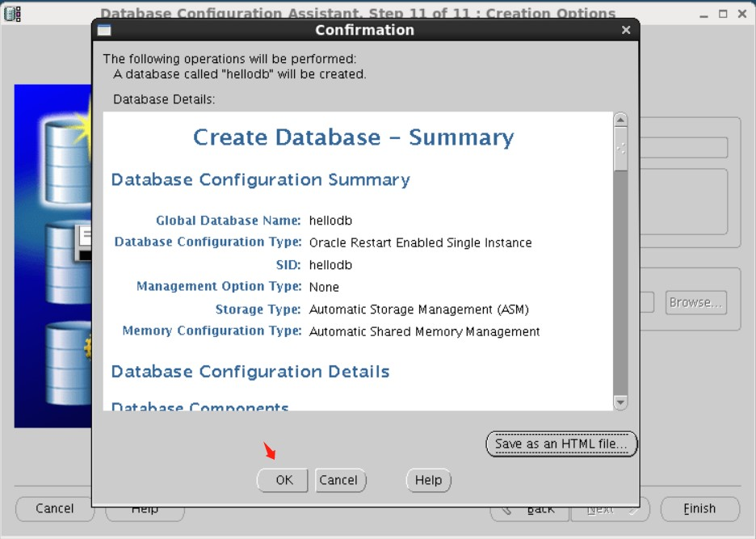Confirm database creation with OK button
The image size is (756, 539).
coord(283,480)
